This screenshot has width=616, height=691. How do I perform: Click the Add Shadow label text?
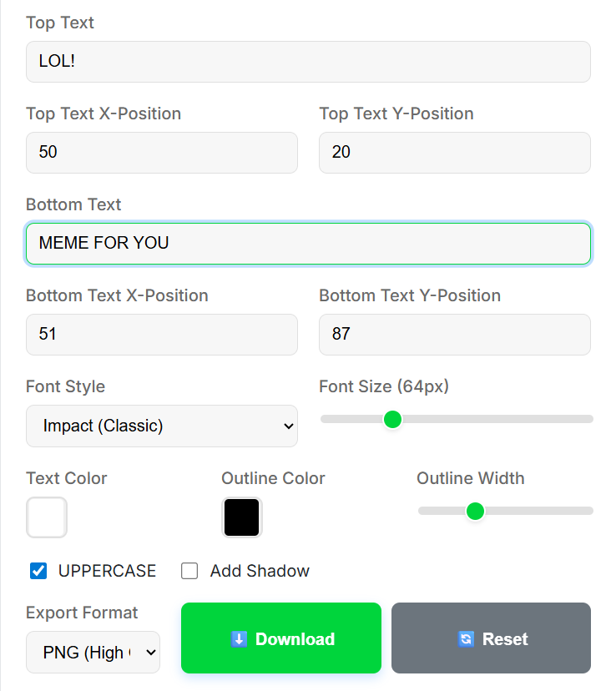[x=260, y=571]
